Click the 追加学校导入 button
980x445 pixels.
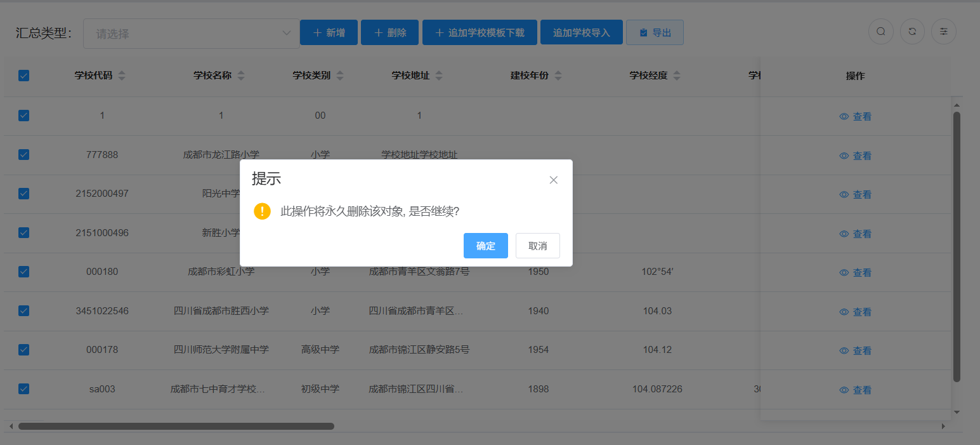[x=581, y=32]
